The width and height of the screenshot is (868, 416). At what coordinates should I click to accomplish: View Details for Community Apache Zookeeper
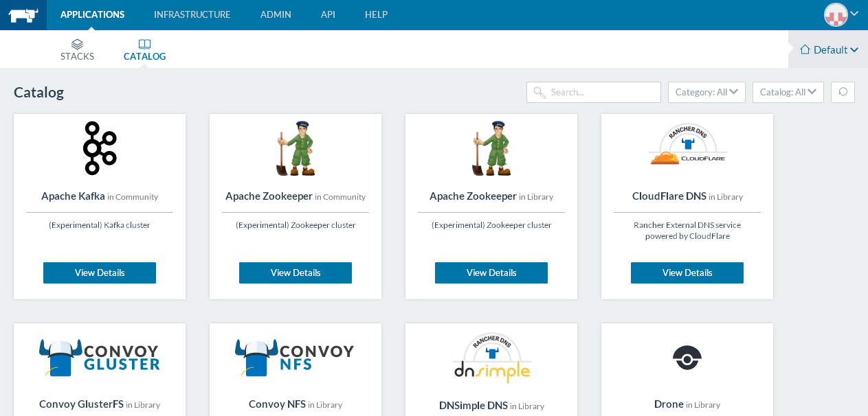click(296, 273)
